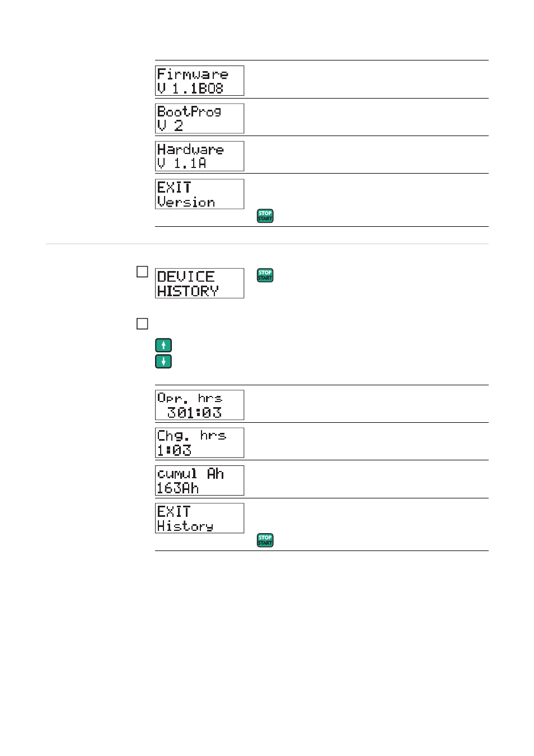Select the EXIT Version display
Screen dimensions: 534x756
pos(199,194)
